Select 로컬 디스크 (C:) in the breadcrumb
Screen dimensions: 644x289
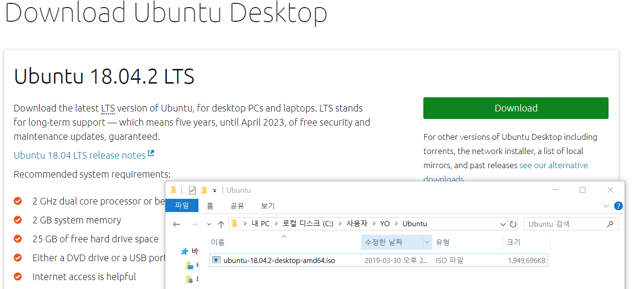308,224
